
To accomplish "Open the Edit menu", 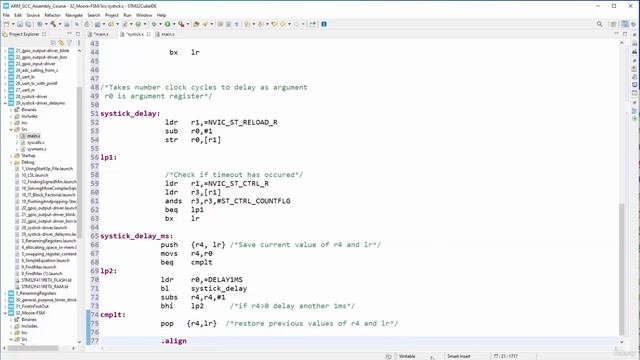I will [x=18, y=15].
